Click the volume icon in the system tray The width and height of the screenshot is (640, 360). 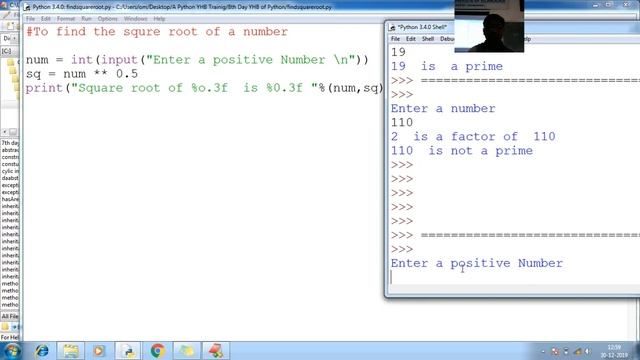[x=587, y=351]
